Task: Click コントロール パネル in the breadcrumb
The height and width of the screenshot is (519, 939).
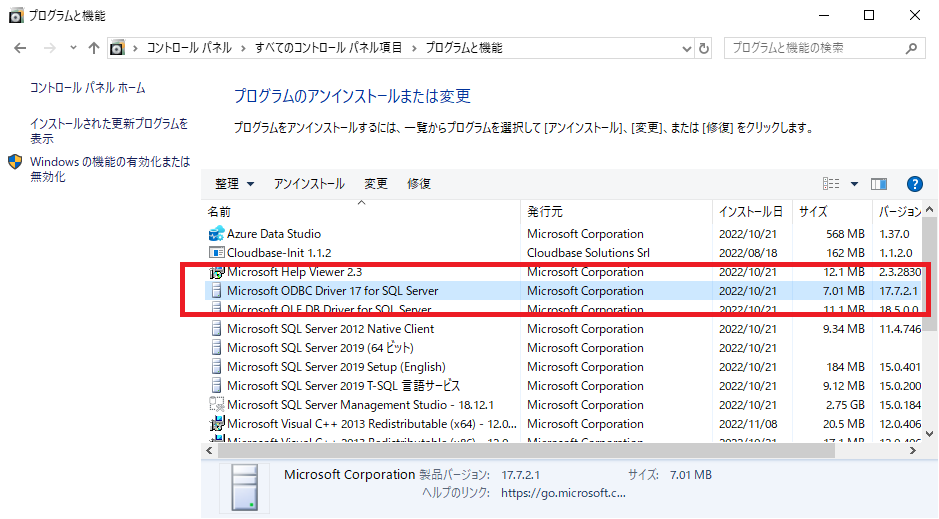Action: pos(189,48)
